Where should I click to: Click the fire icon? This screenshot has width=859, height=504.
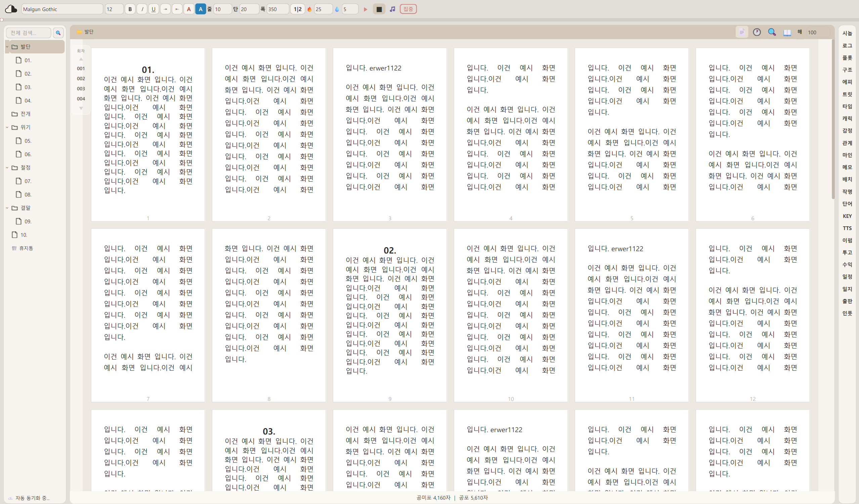click(x=309, y=9)
